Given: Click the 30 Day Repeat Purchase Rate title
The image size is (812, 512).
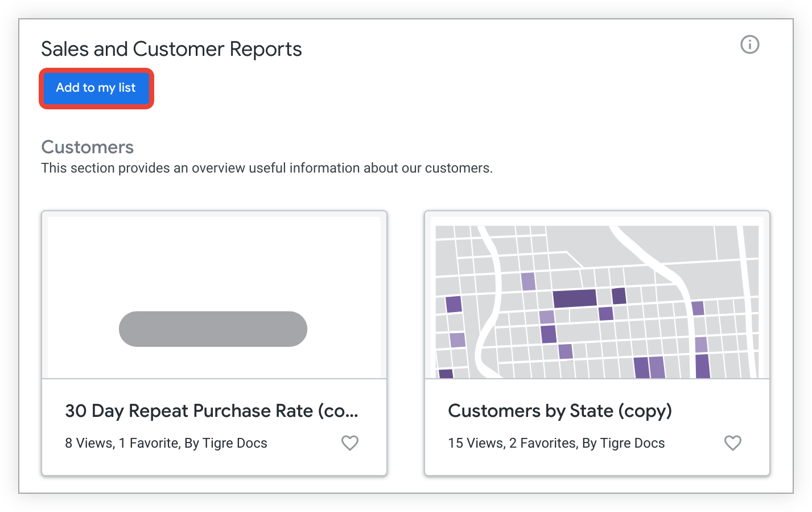Looking at the screenshot, I should pos(211,411).
